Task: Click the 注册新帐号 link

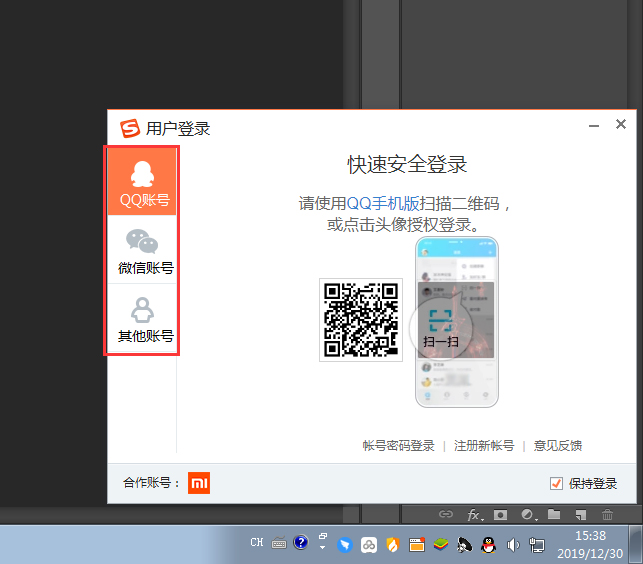Action: point(484,446)
